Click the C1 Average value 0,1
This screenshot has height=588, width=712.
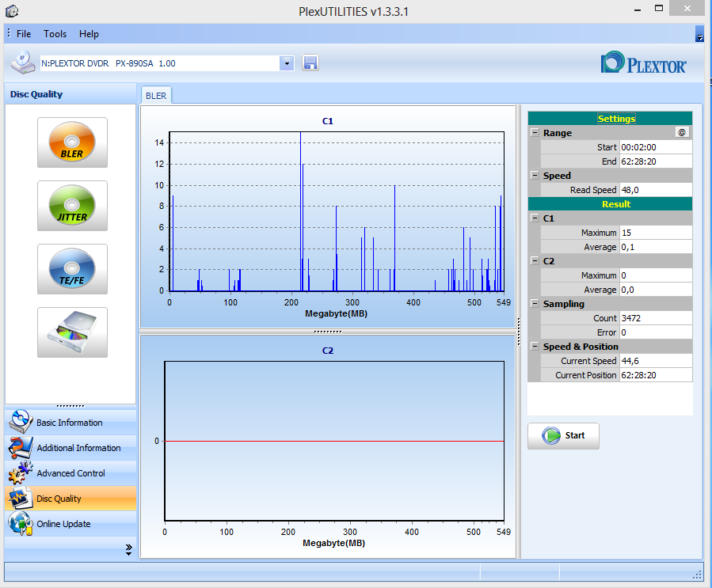(x=656, y=247)
